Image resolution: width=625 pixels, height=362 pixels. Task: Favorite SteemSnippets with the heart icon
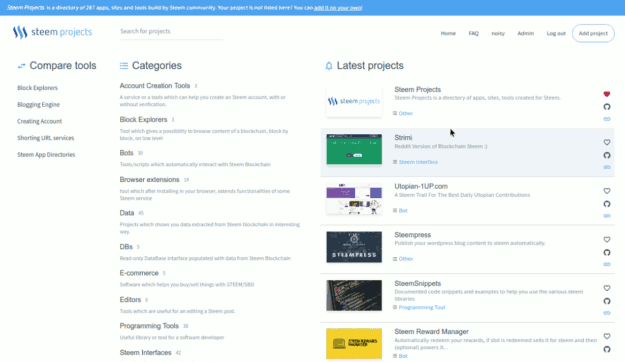pyautogui.click(x=607, y=288)
